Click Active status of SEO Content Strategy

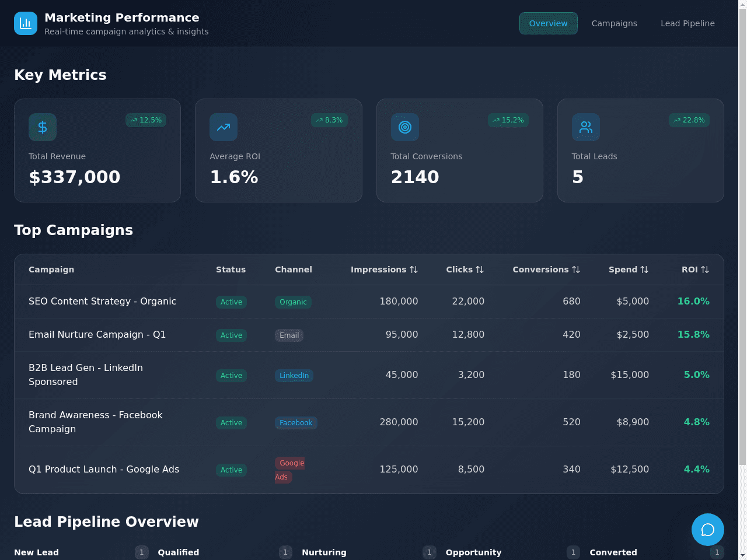pos(231,302)
